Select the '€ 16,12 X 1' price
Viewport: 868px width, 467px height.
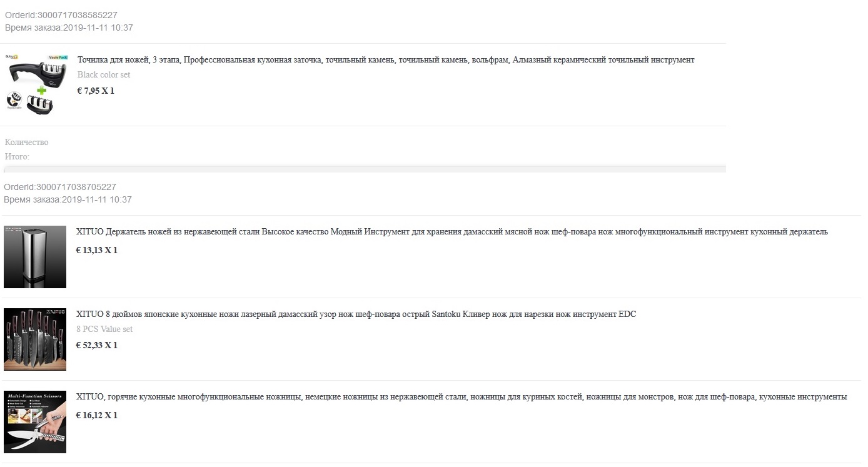(96, 415)
